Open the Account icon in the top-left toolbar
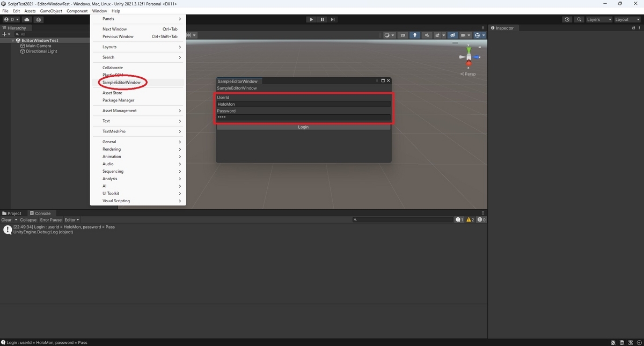644x346 pixels. coord(6,19)
